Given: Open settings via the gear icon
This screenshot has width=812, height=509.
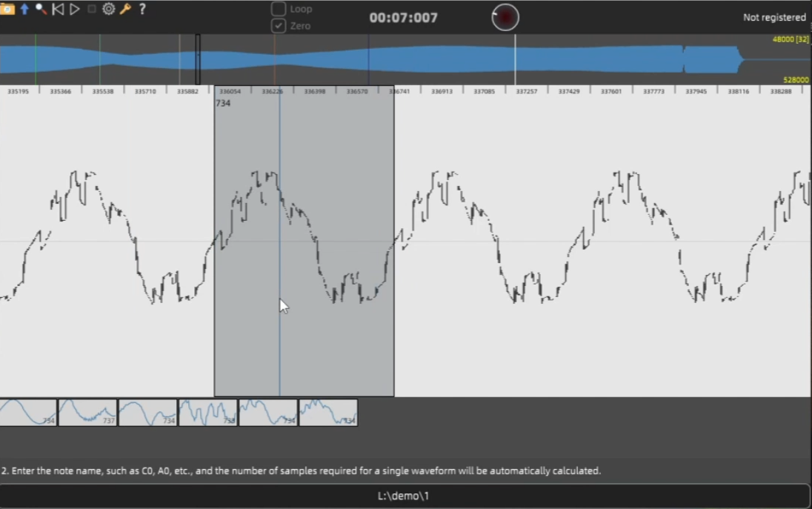Looking at the screenshot, I should click(x=108, y=9).
